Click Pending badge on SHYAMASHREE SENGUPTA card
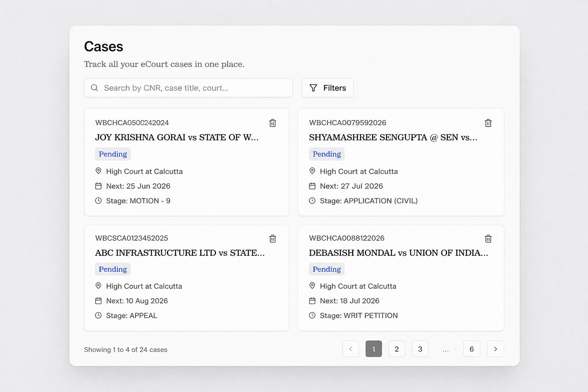 327,154
